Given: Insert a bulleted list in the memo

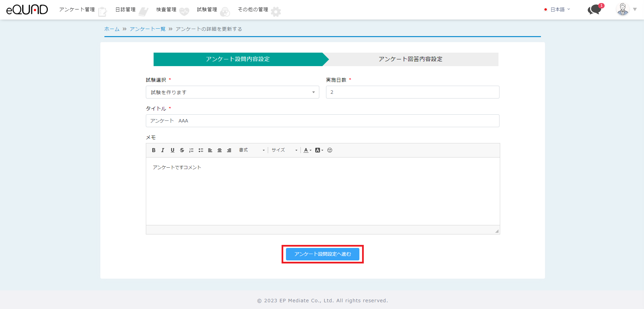Looking at the screenshot, I should click(x=201, y=150).
